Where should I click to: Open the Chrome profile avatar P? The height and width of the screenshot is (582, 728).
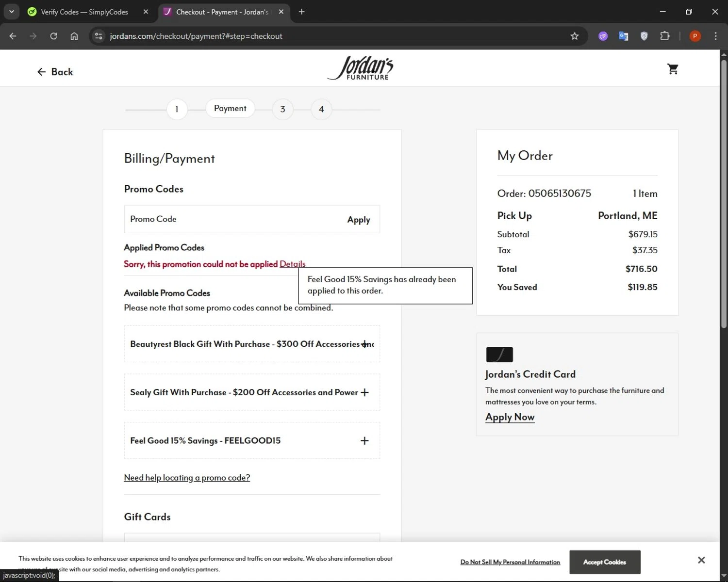point(695,36)
